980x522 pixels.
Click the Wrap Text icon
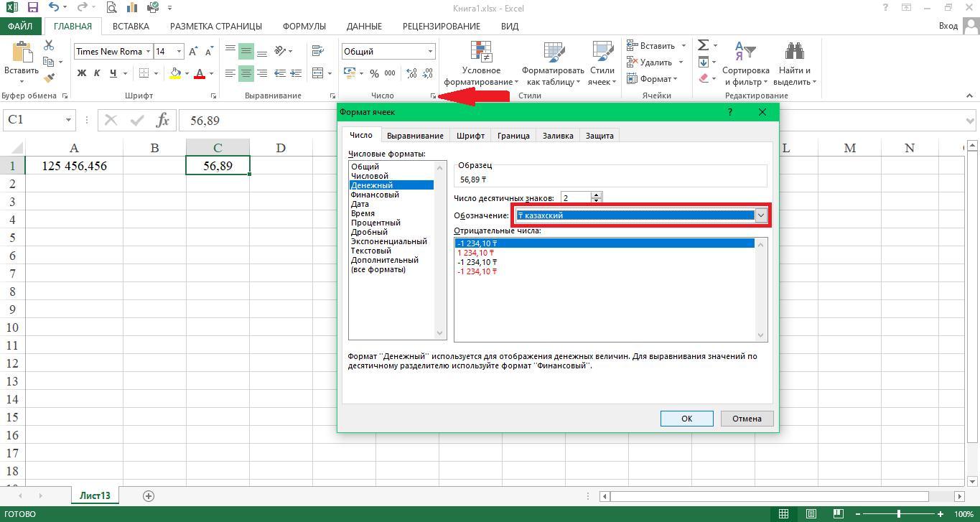317,51
